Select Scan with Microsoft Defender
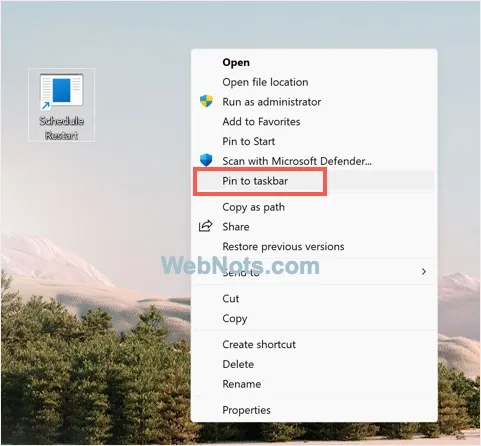 point(297,161)
